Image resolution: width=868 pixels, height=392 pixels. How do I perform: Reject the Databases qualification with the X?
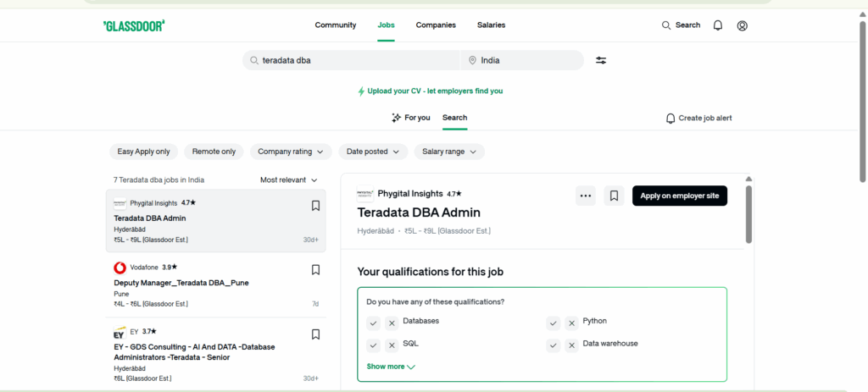coord(392,323)
